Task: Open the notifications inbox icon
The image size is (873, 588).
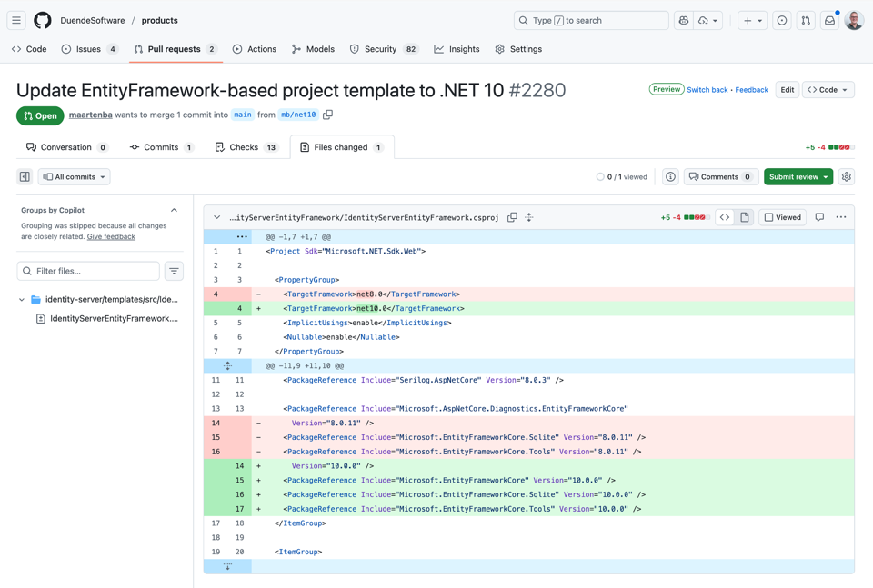Action: 829,21
